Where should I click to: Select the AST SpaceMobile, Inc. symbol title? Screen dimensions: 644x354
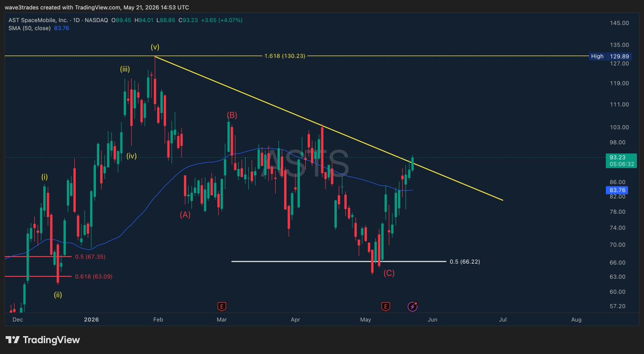pyautogui.click(x=37, y=20)
